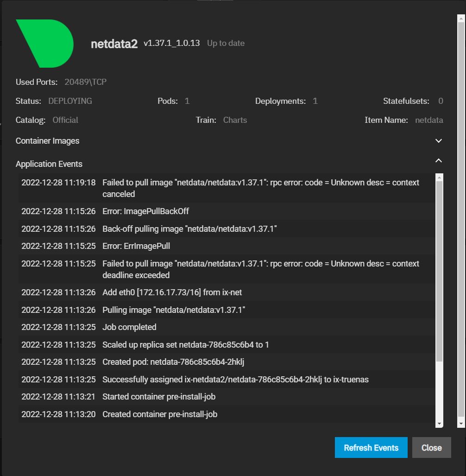The height and width of the screenshot is (476, 466).
Task: Select the 'Error: ErrImagePull' event row
Action: click(227, 246)
